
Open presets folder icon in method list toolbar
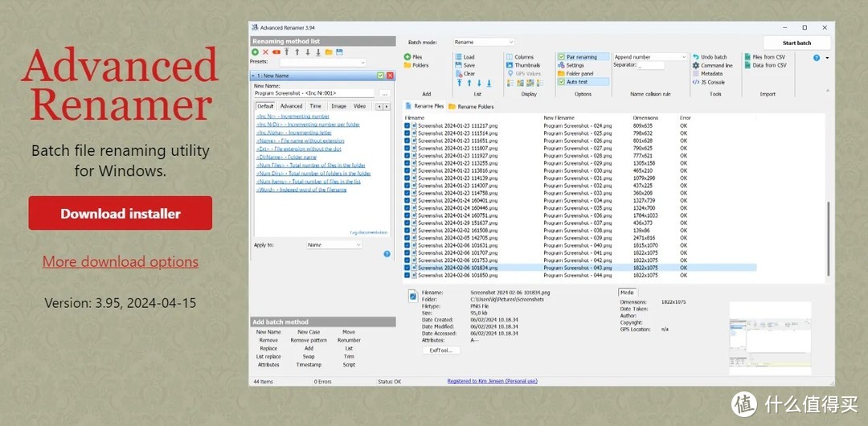329,52
